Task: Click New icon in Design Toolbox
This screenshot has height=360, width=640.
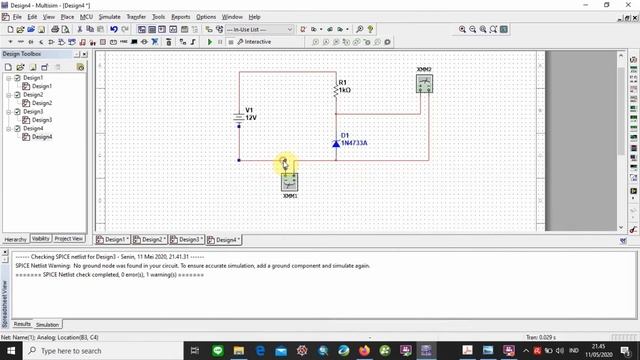Action: 8,67
